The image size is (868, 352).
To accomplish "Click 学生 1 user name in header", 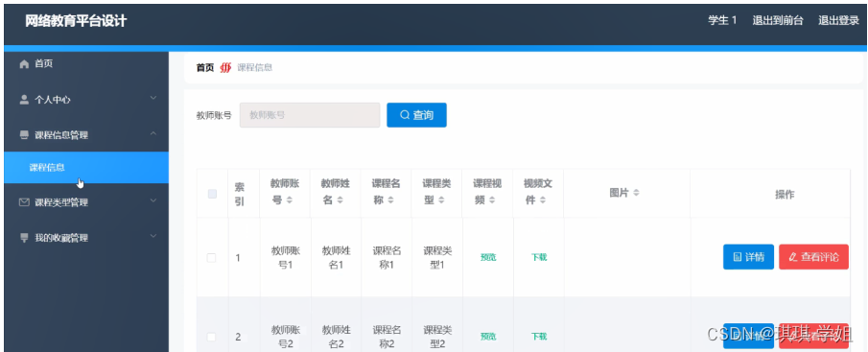I will point(722,20).
